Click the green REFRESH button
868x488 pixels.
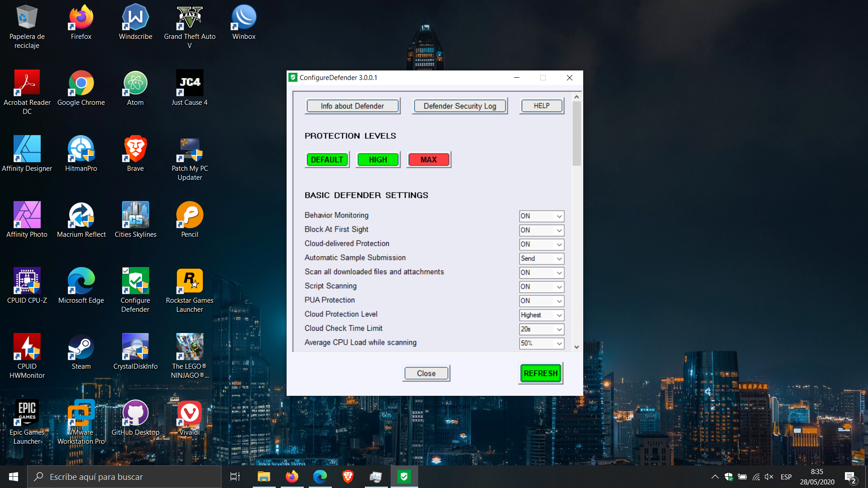point(540,374)
